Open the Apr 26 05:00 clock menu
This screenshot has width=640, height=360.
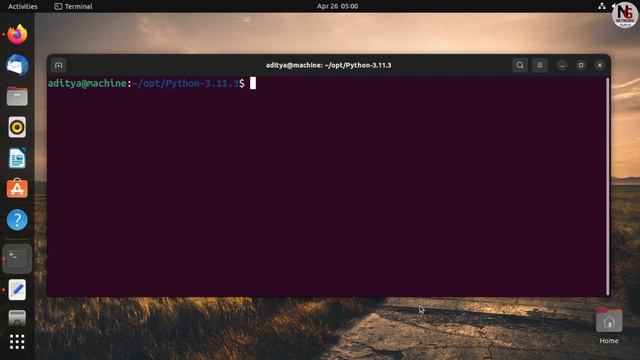pos(338,6)
